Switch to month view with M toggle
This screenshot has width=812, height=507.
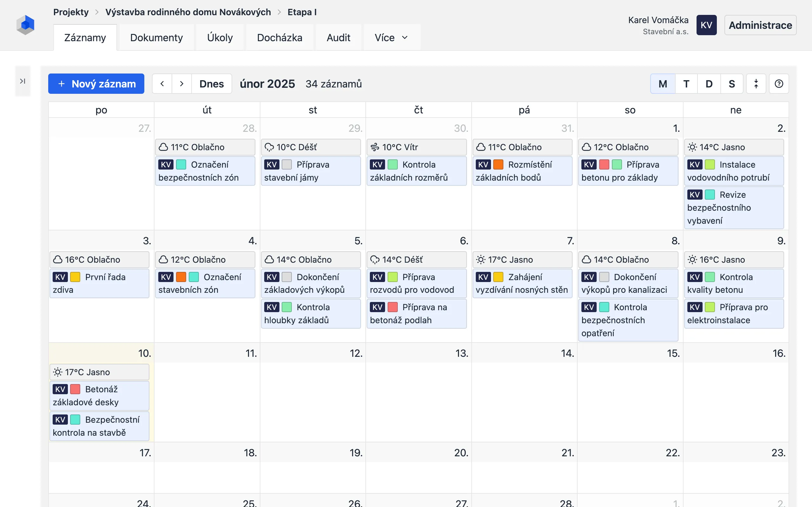point(663,84)
